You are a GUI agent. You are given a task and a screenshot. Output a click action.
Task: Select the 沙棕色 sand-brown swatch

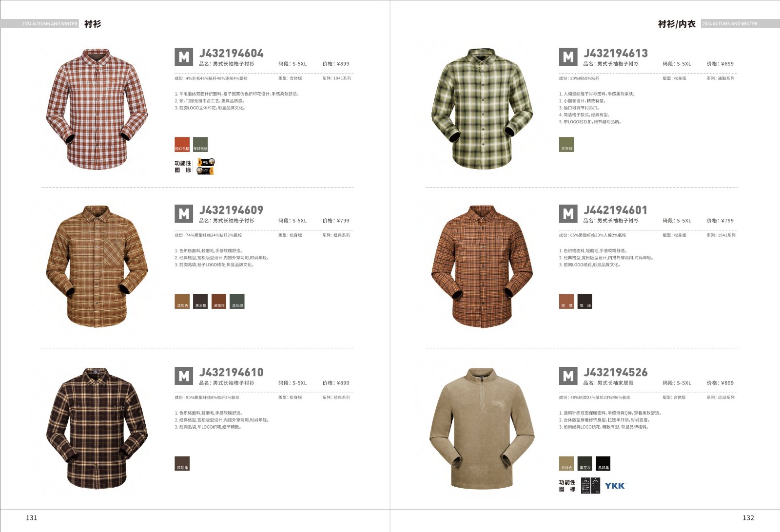point(566,463)
